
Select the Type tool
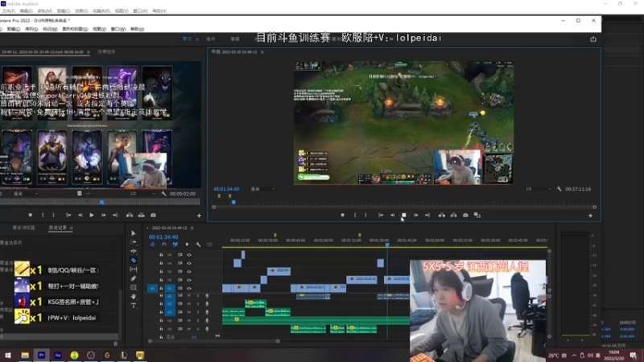coord(134,306)
